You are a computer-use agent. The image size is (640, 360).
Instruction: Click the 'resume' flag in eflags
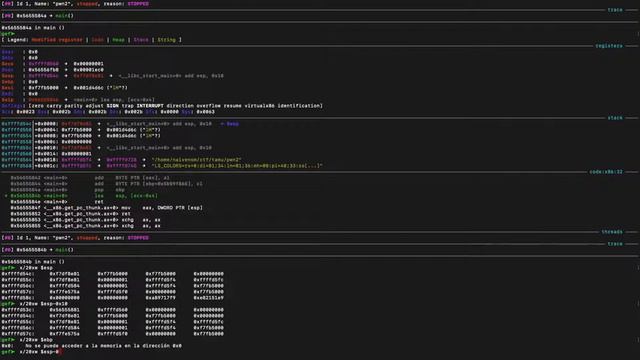click(233, 106)
